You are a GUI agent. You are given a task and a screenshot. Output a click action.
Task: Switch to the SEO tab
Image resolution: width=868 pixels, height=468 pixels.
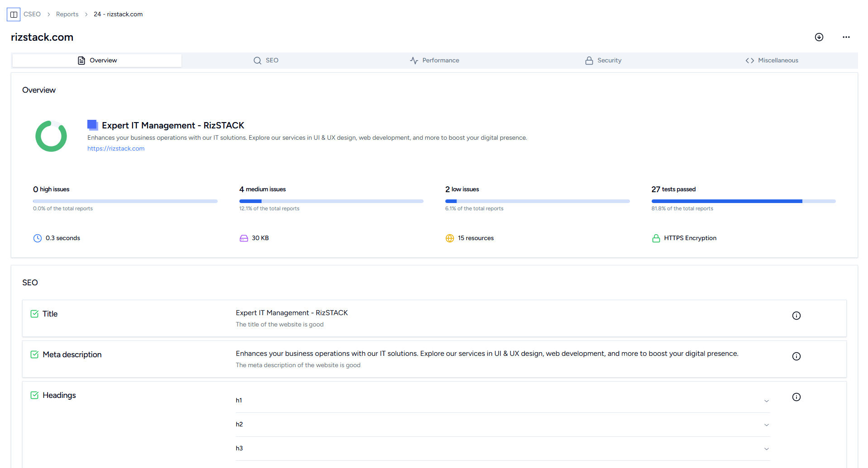pos(266,61)
